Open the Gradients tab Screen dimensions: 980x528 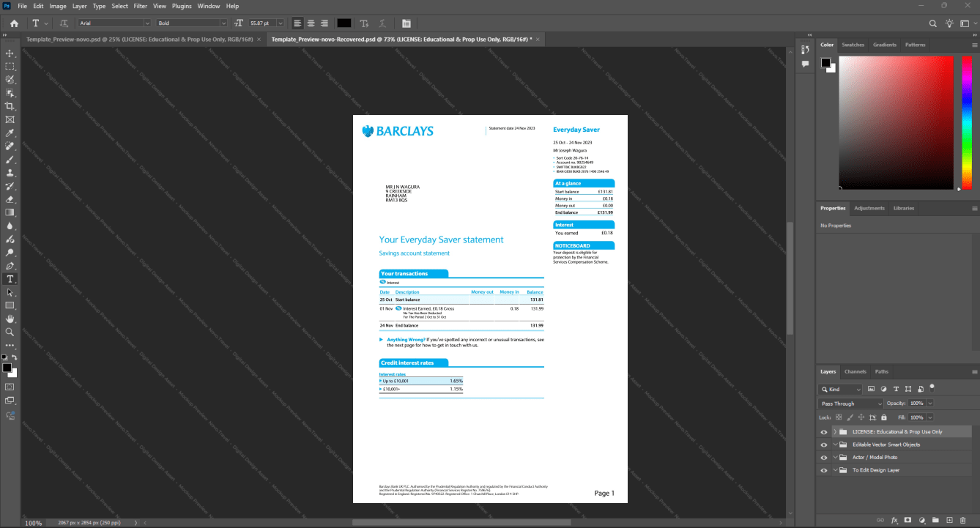885,45
